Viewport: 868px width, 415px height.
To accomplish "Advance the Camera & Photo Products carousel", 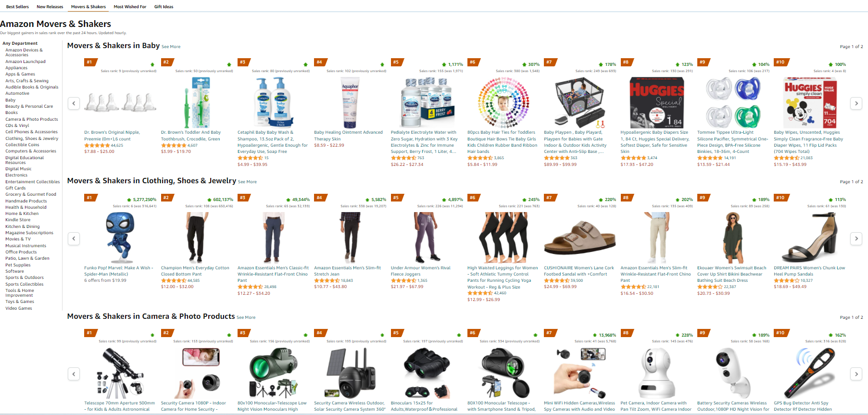I will 856,374.
